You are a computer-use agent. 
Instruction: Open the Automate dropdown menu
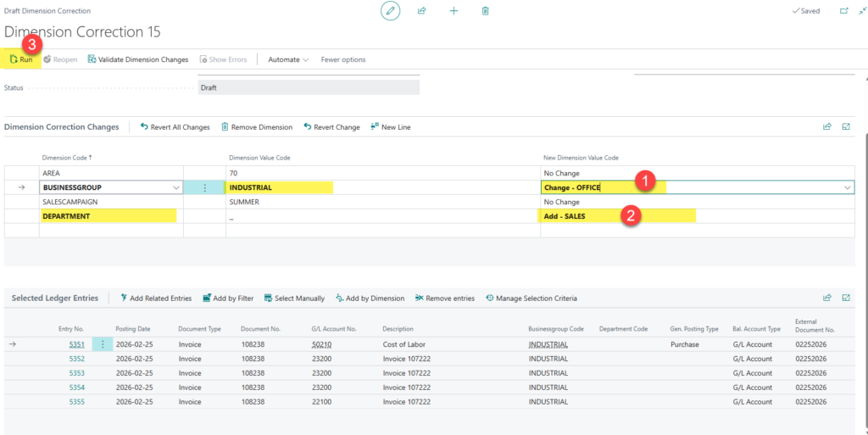(288, 59)
